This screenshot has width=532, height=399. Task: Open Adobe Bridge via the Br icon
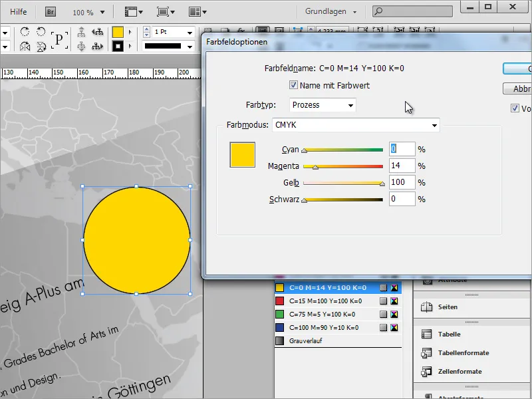click(51, 12)
